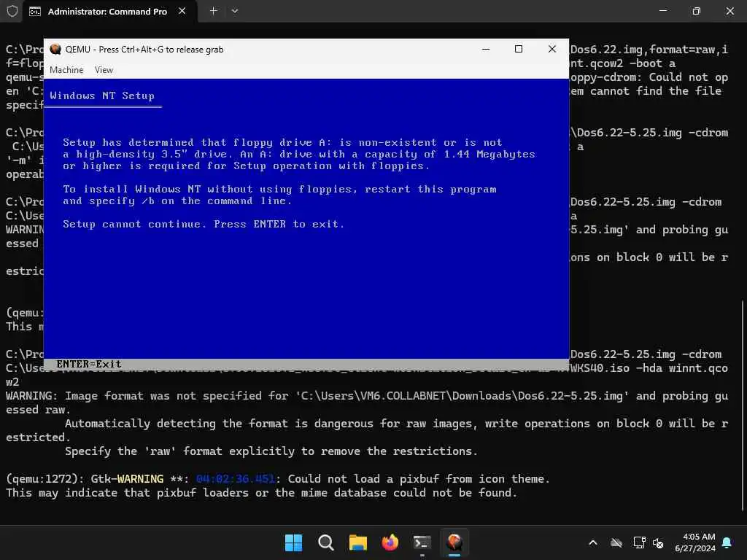Viewport: 747px width, 560px height.
Task: Click 'Setup cannot continue. Press ENTER to exit.'
Action: pos(204,225)
